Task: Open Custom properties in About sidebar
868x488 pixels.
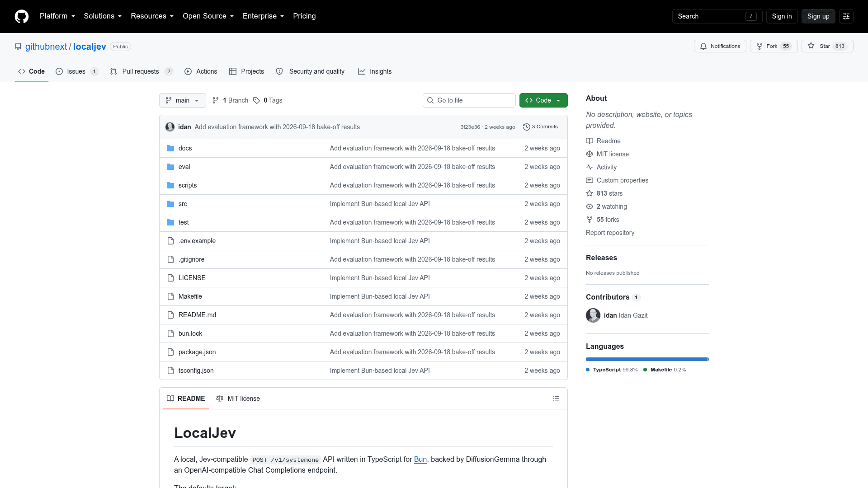Action: (x=617, y=180)
